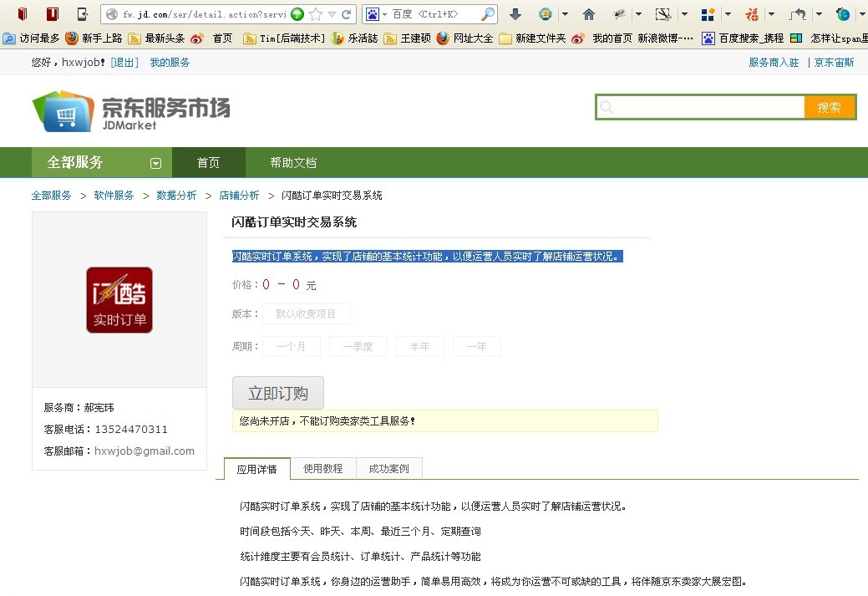Open the 访问最多 bookmark
The image size is (868, 596).
click(x=31, y=38)
